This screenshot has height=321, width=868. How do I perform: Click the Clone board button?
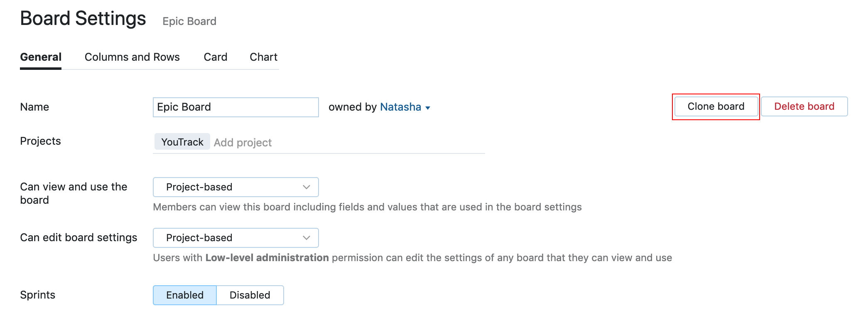[716, 106]
